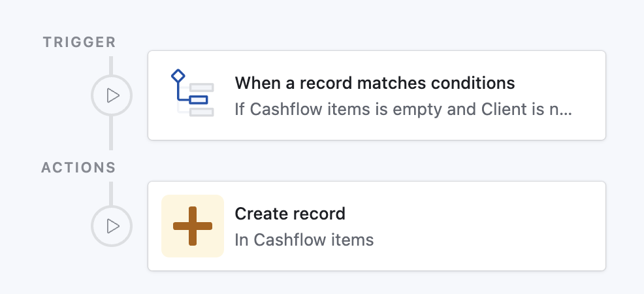
Task: Click the "In Cashflow items" subtitle
Action: pyautogui.click(x=304, y=240)
